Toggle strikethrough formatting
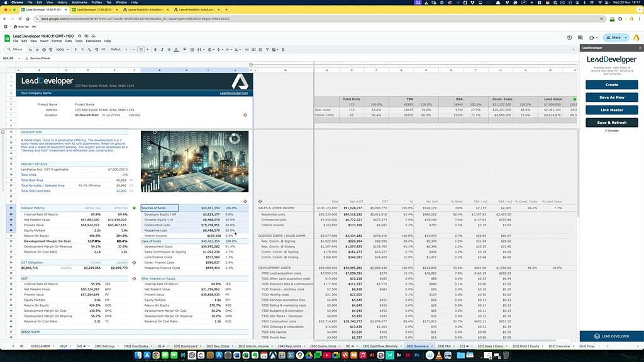This screenshot has width=644, height=362. pyautogui.click(x=169, y=49)
